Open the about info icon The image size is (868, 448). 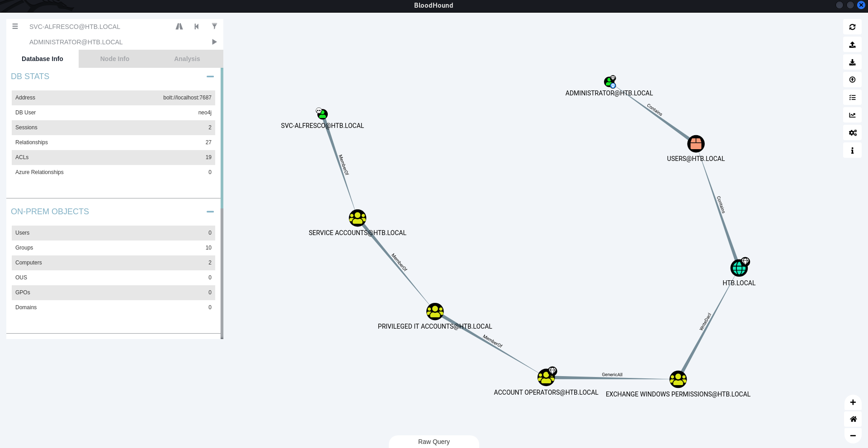click(x=852, y=151)
